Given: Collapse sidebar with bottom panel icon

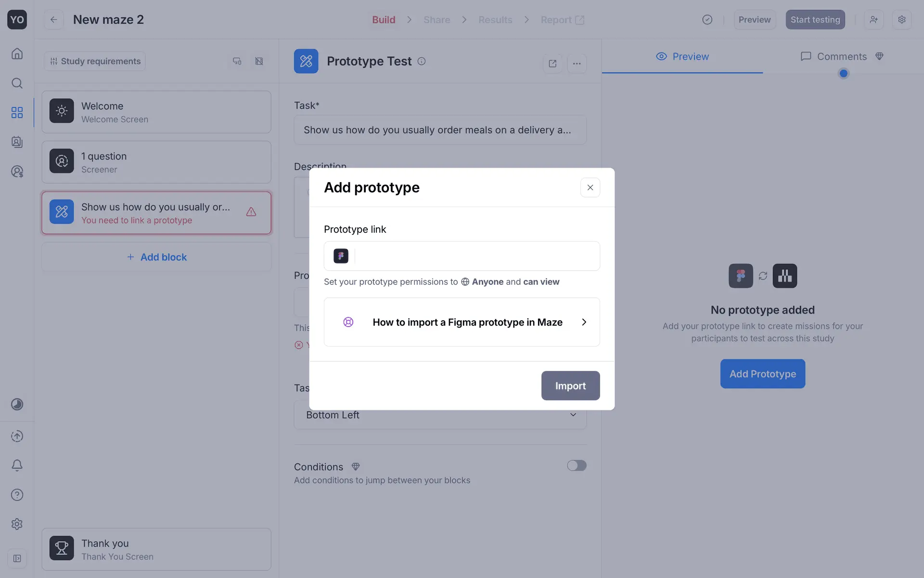Looking at the screenshot, I should (x=17, y=558).
